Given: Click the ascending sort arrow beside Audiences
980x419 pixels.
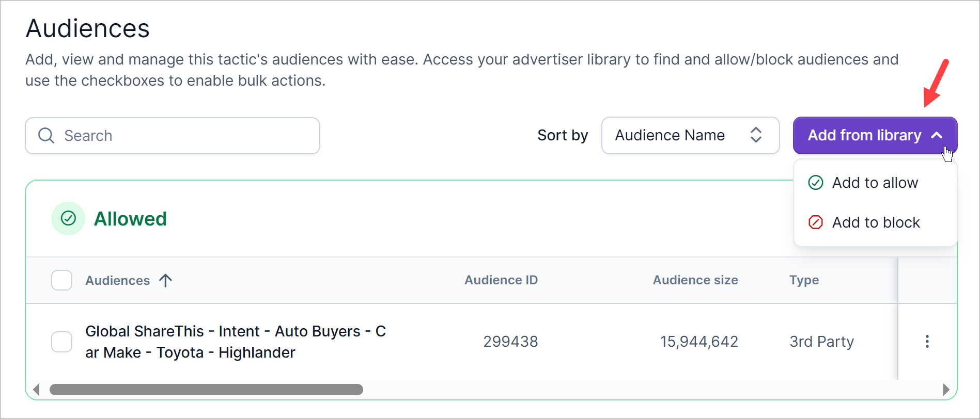Looking at the screenshot, I should coord(165,280).
